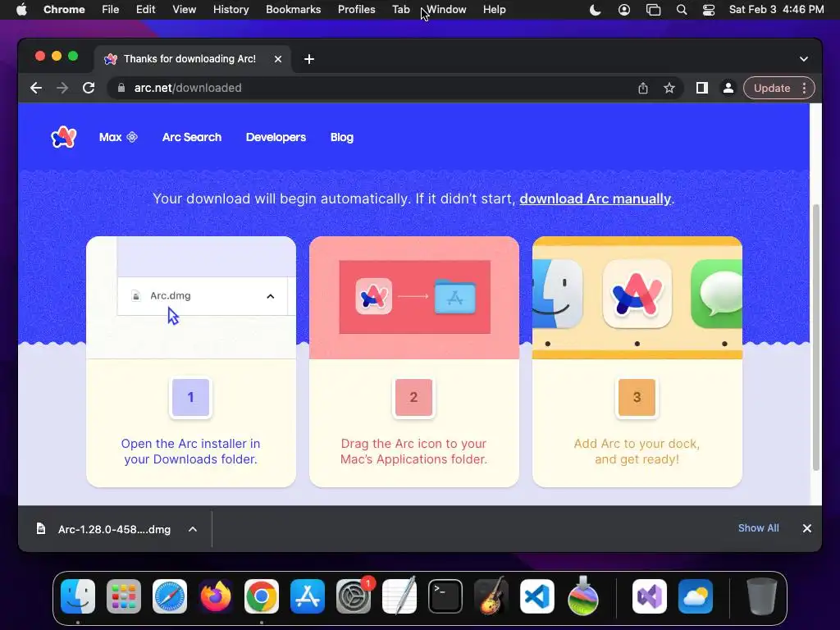840x630 pixels.
Task: Click Show All downloads
Action: 759,528
